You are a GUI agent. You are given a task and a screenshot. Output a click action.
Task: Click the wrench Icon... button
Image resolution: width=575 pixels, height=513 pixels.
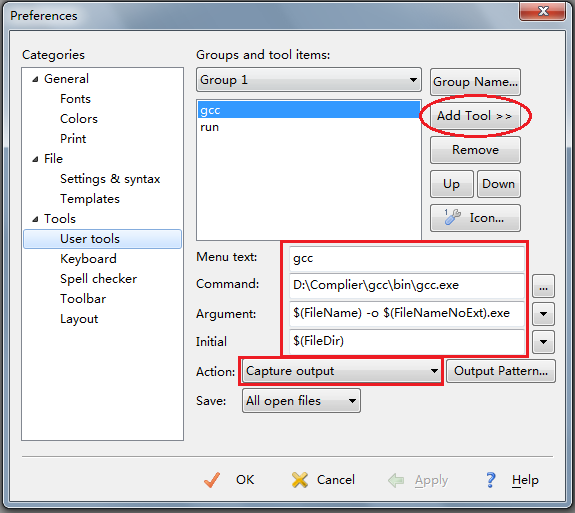[x=475, y=218]
